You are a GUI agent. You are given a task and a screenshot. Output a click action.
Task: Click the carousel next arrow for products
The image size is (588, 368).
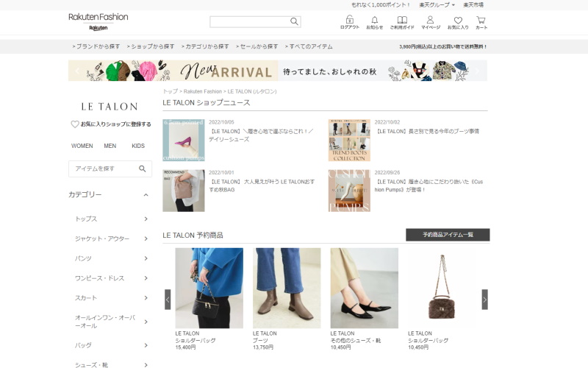click(484, 299)
